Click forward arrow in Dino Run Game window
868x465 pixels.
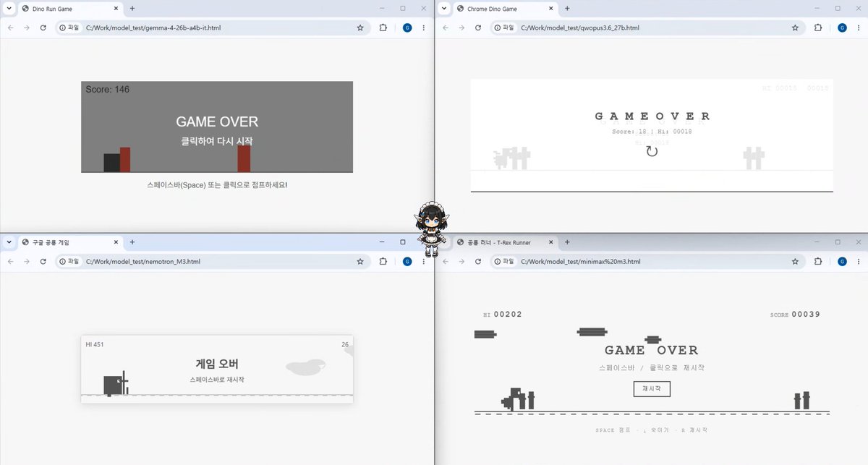point(27,27)
